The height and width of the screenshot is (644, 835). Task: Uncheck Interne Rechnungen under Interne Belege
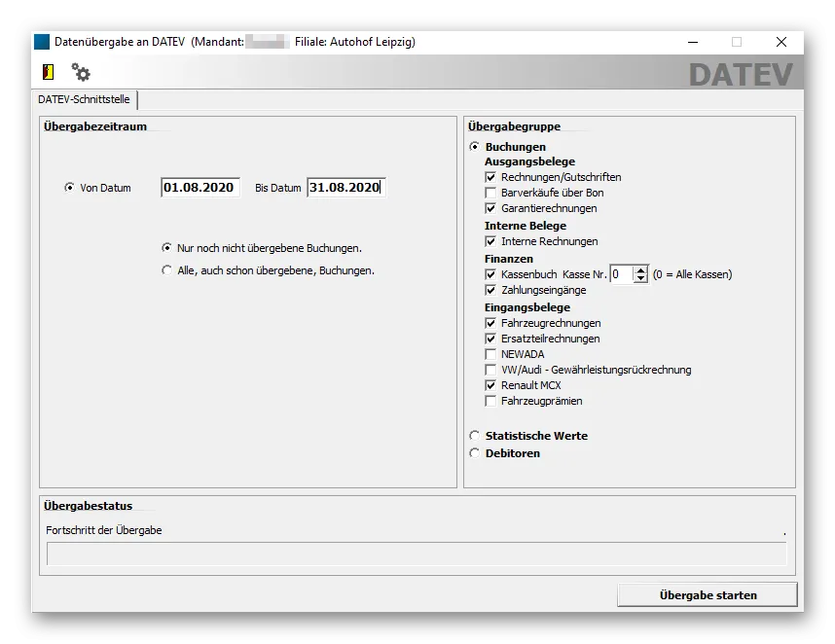pos(491,241)
